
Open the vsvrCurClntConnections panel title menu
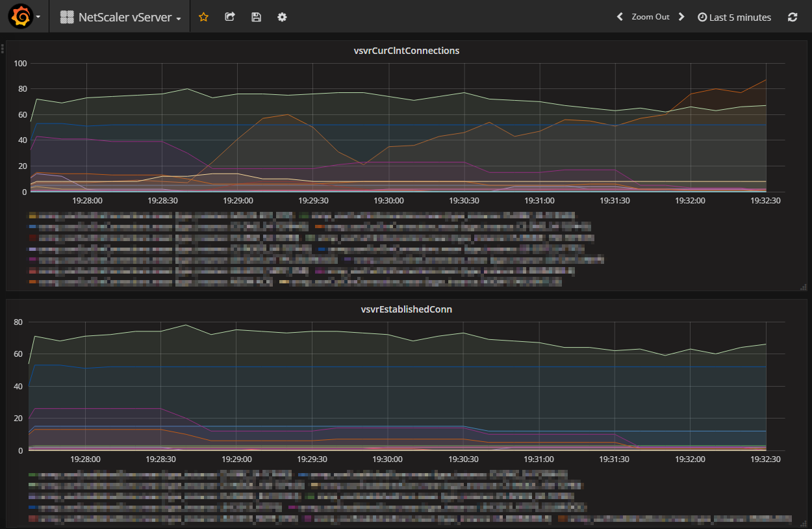pyautogui.click(x=406, y=51)
